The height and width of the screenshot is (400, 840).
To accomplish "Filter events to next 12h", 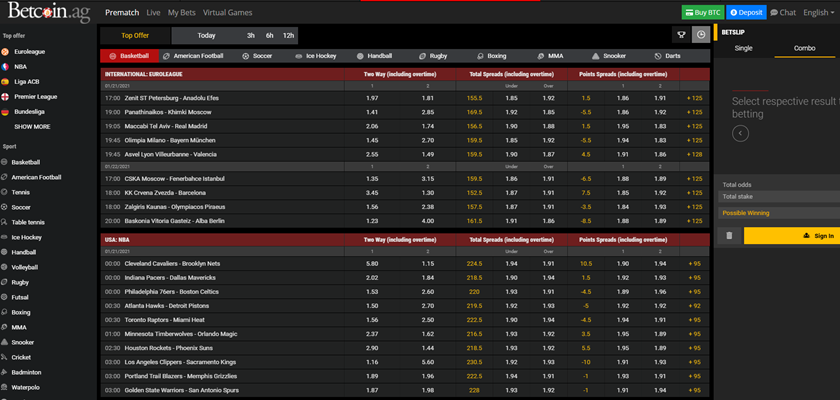I will (x=288, y=36).
